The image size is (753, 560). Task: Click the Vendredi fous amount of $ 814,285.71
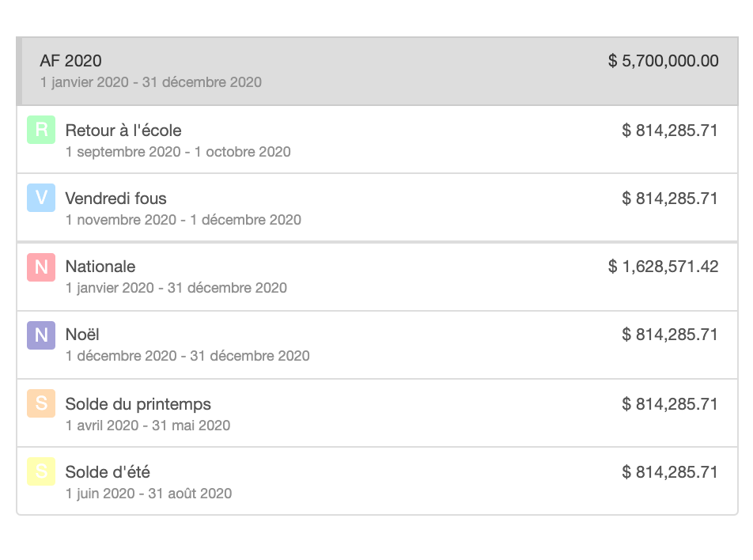[670, 199]
